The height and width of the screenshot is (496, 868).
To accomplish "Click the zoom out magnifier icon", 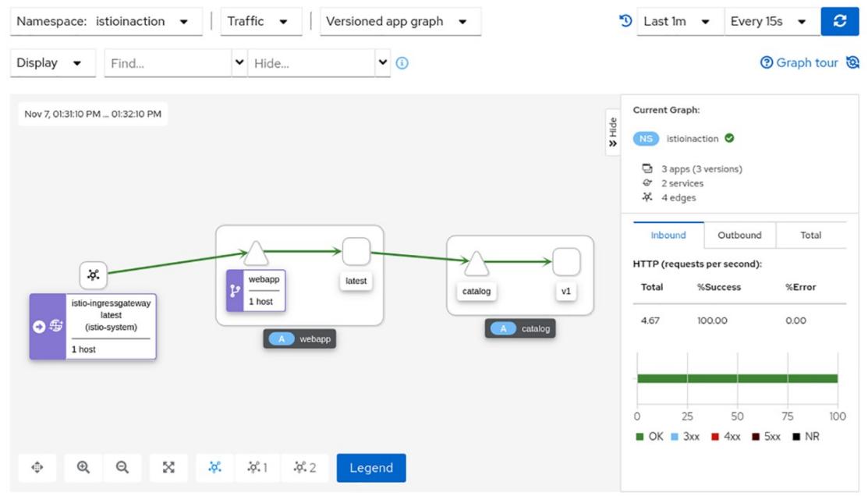I will pyautogui.click(x=122, y=467).
